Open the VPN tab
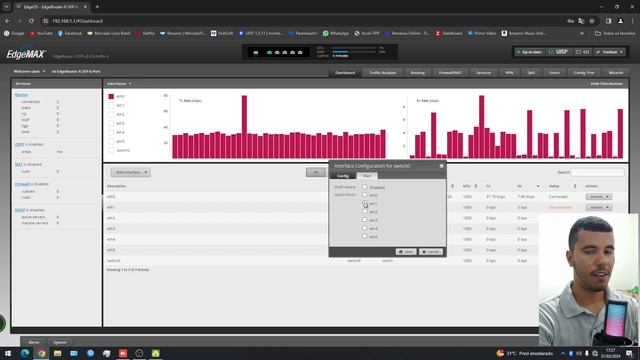The image size is (640, 360). click(x=509, y=73)
